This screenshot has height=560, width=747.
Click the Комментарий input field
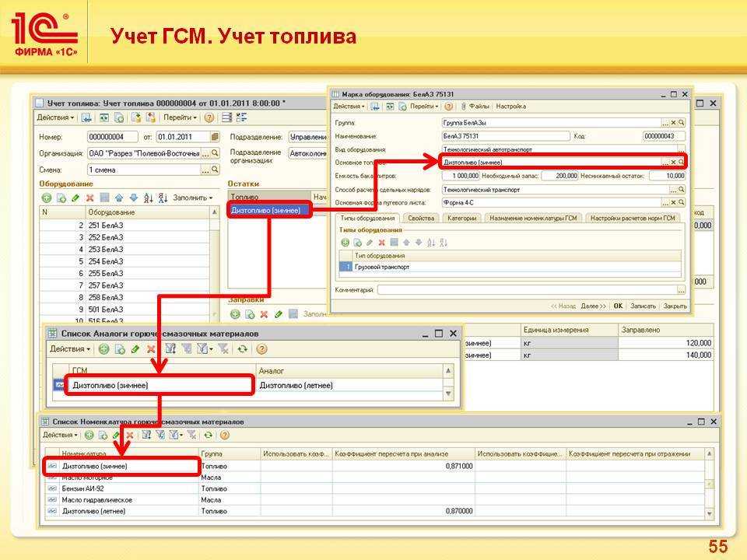[x=528, y=289]
